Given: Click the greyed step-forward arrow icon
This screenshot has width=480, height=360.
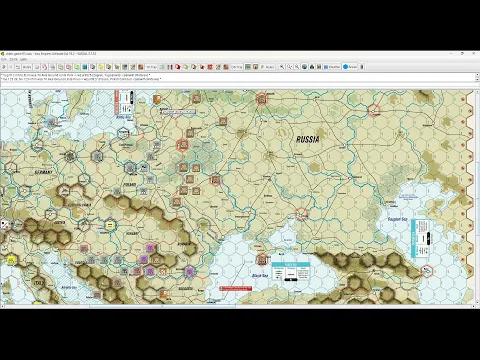Looking at the screenshot, I should point(11,67).
